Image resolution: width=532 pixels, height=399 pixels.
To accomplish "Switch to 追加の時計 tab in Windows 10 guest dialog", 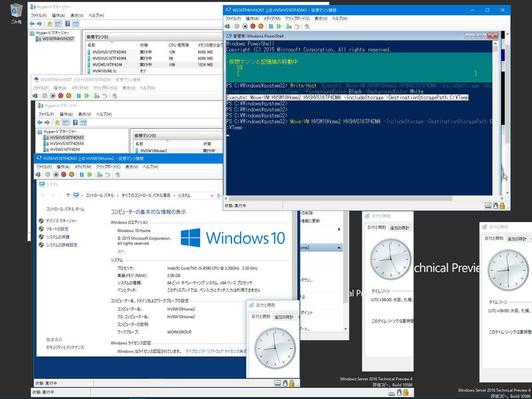I will point(284,317).
